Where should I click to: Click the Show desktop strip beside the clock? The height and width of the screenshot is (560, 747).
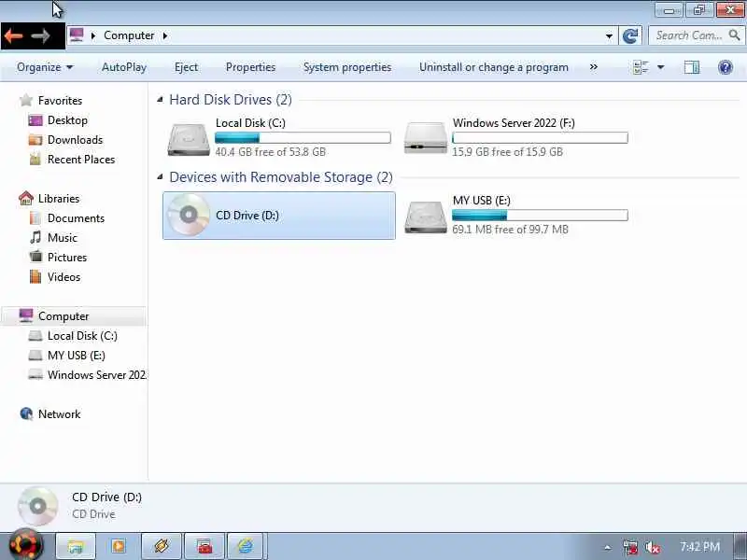(740, 547)
